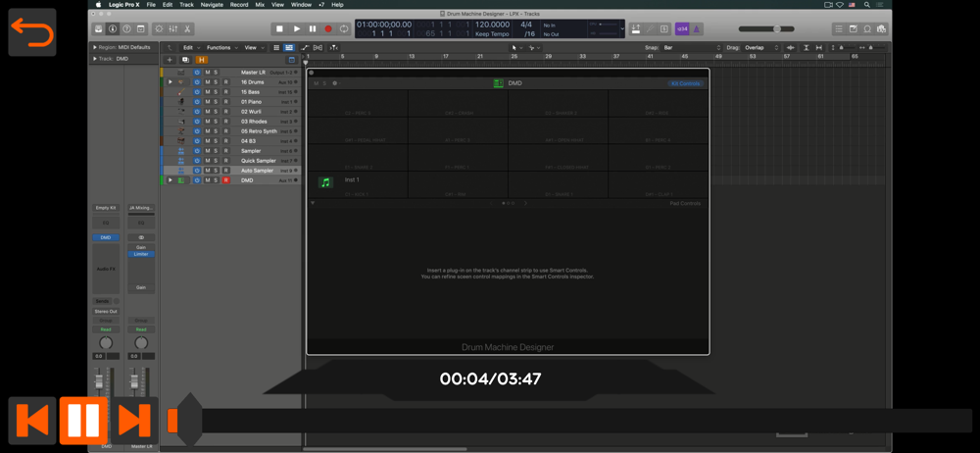Toggle the Automation curve icon
Image resolution: width=980 pixels, height=453 pixels.
(x=305, y=47)
